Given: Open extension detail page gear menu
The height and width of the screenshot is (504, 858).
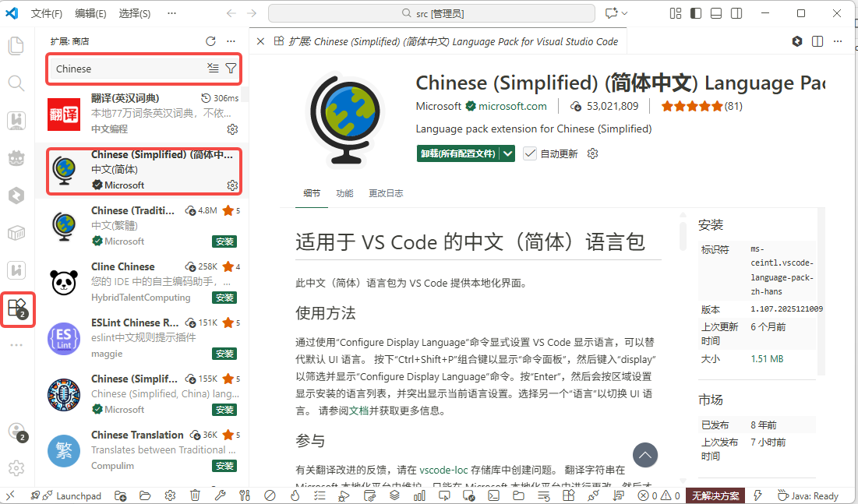Looking at the screenshot, I should pyautogui.click(x=592, y=153).
